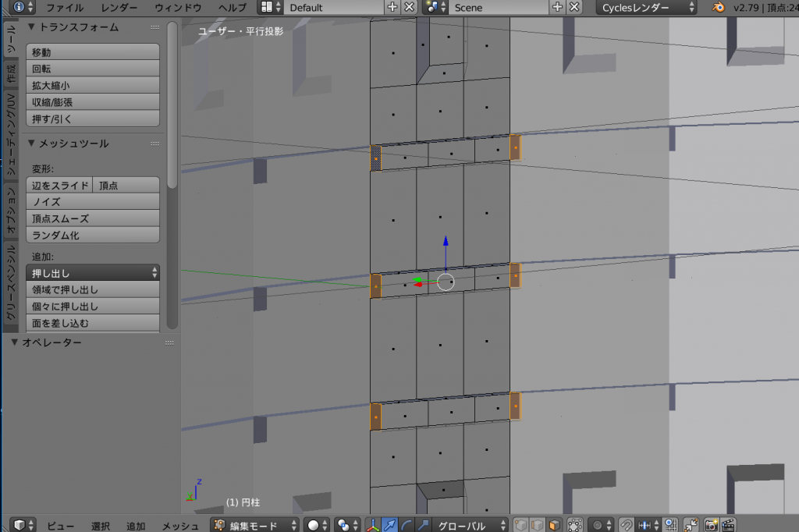Click the 頂点スムーズ button
The width and height of the screenshot is (799, 532).
coord(92,218)
